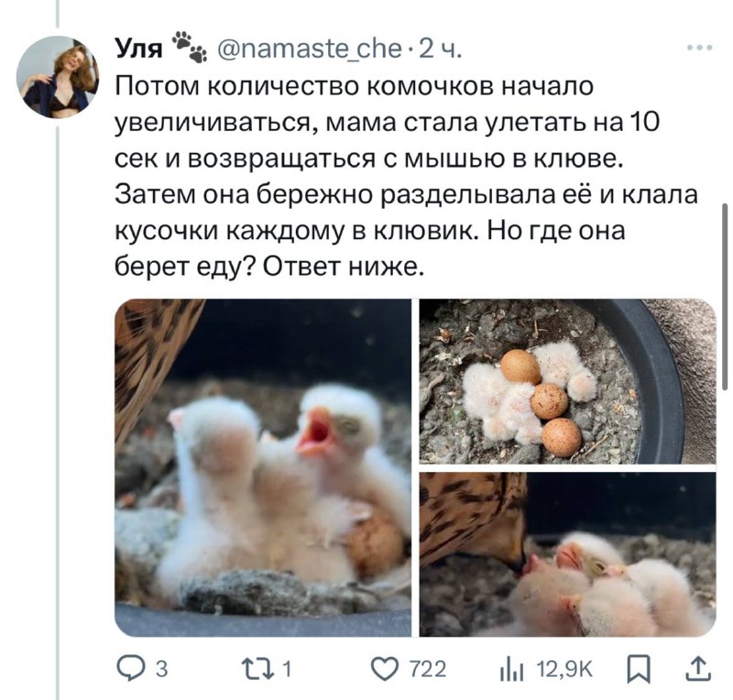Viewport: 733px width, 700px height.
Task: Open Уля's profile avatar
Action: (x=58, y=77)
